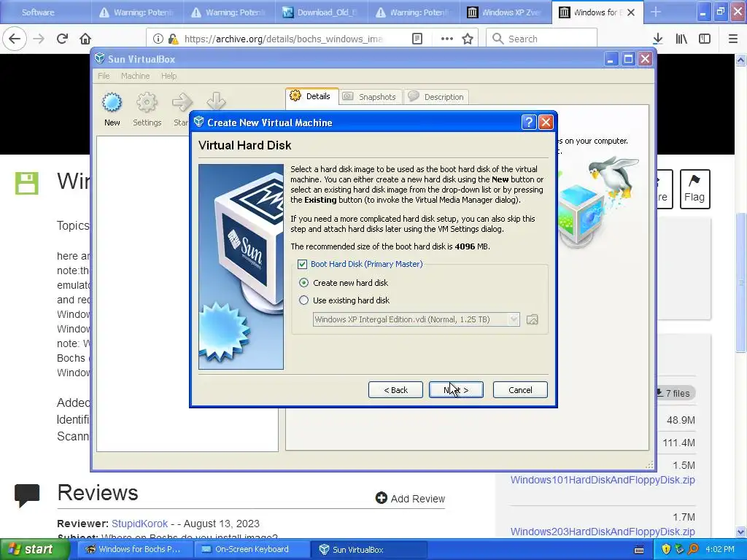Switch to the Snapshots tab
Viewport: 747px width, 560px height.
pyautogui.click(x=370, y=97)
